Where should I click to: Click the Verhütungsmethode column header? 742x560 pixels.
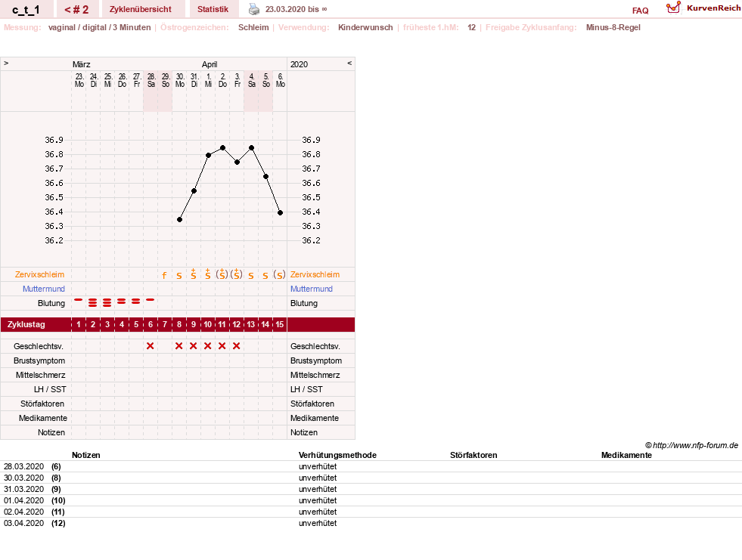[337, 455]
